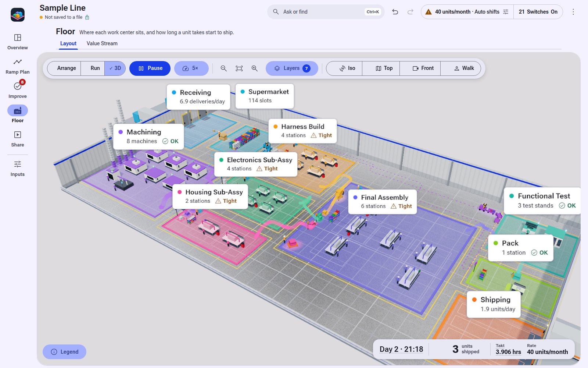This screenshot has width=588, height=368.
Task: Switch to the Layout tab
Action: click(x=68, y=43)
